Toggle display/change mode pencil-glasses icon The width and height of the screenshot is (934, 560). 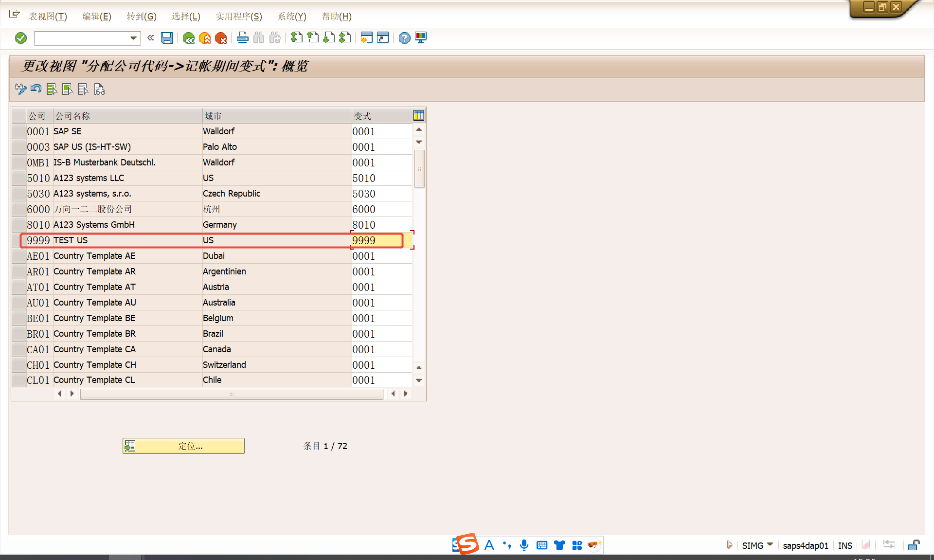(x=20, y=89)
